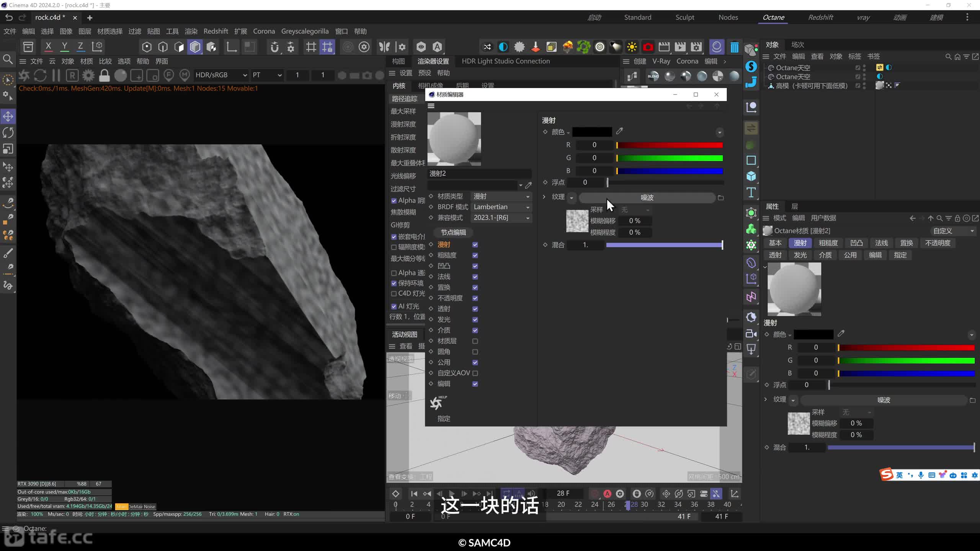Toggle the 凹凸 channel checkbox
The width and height of the screenshot is (980, 551).
475,266
